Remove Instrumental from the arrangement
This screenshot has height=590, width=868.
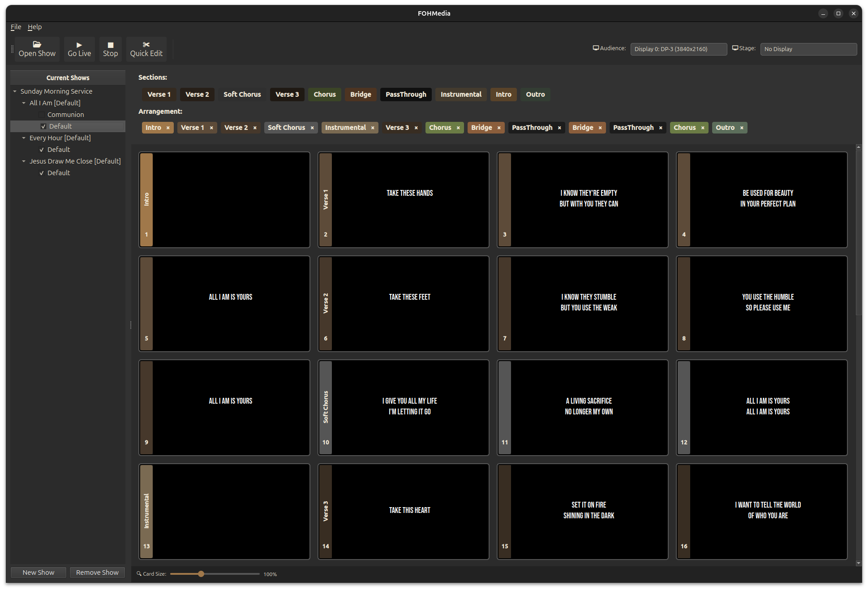point(373,128)
